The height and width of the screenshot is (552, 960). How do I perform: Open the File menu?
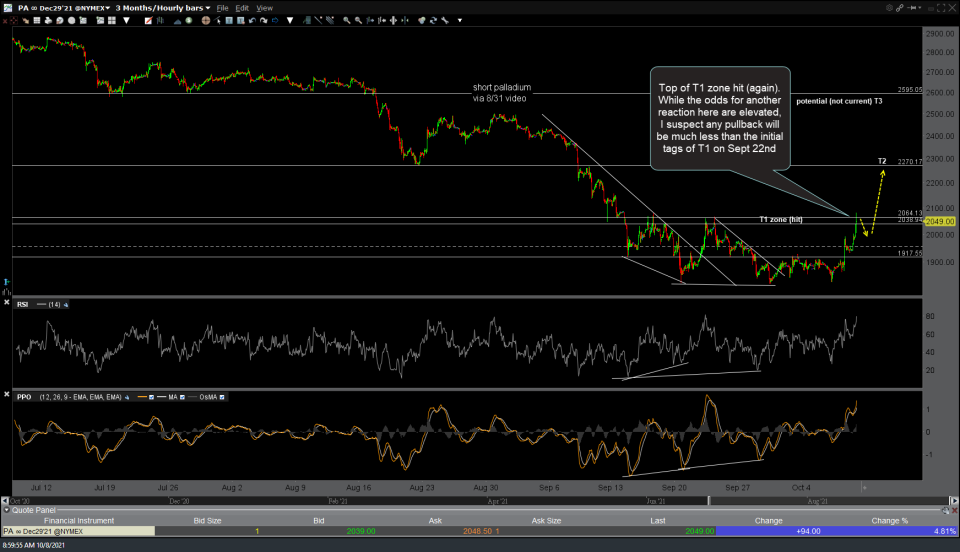(222, 7)
